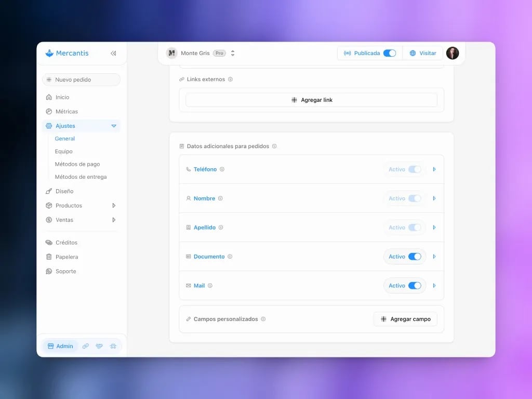The width and height of the screenshot is (532, 399).
Task: Expand the Productos submenu arrow
Action: pos(114,206)
